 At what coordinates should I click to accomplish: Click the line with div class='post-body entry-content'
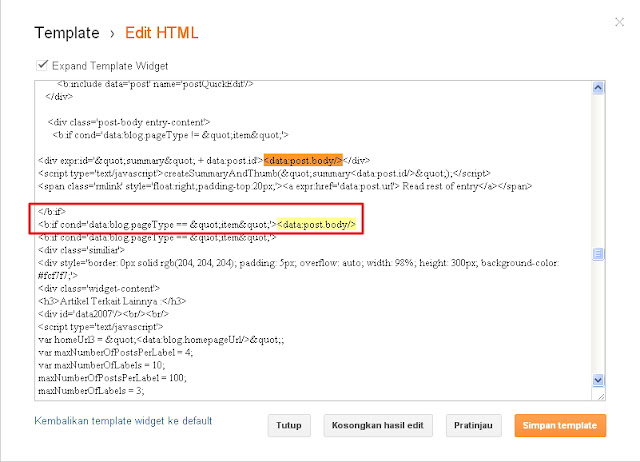[x=129, y=122]
